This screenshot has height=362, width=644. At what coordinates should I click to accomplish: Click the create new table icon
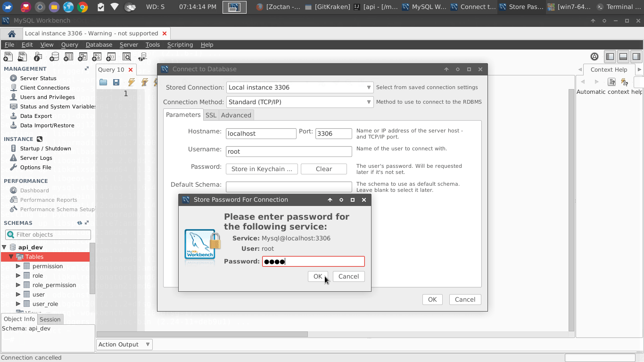(68, 57)
